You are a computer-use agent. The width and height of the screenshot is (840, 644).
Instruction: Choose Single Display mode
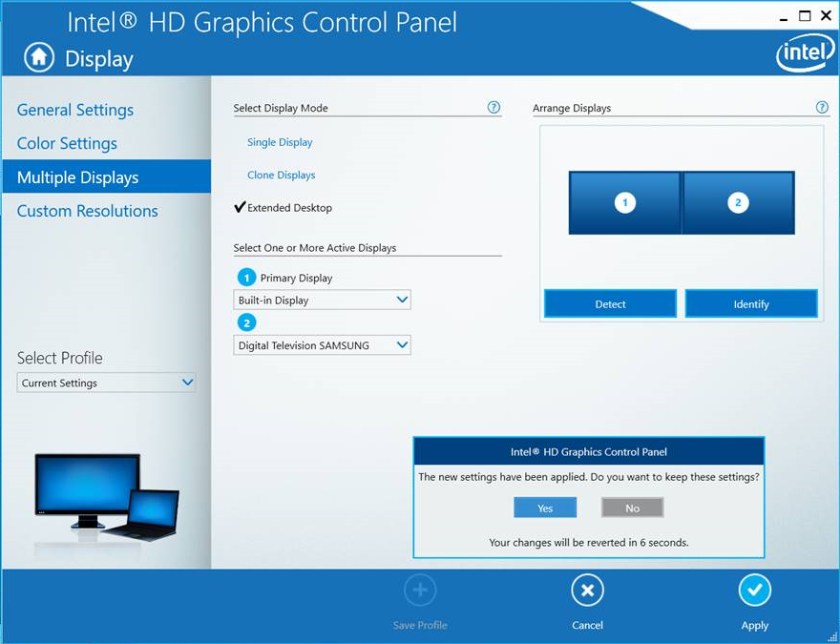[x=280, y=142]
